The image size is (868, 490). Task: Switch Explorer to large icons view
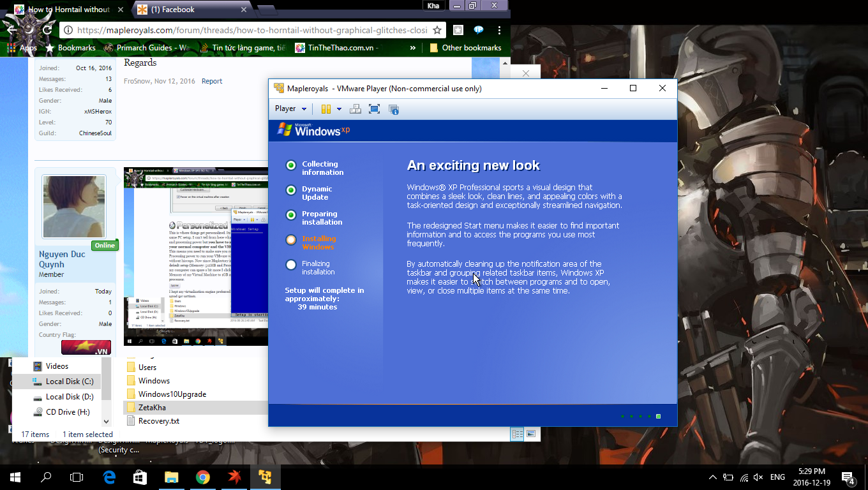531,434
